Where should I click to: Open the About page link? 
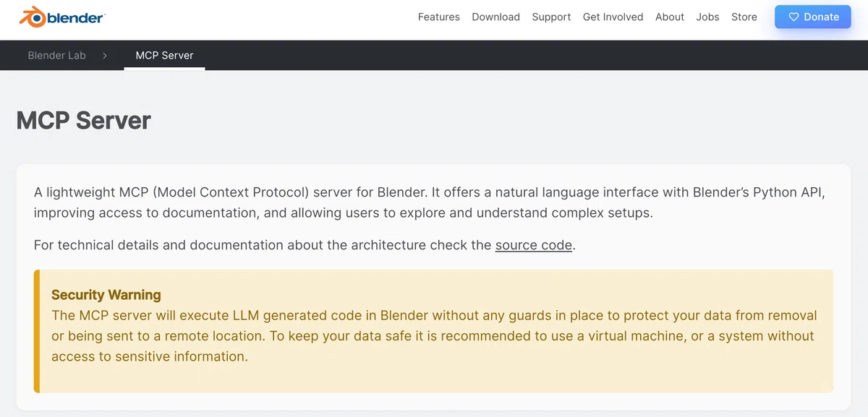(x=670, y=17)
